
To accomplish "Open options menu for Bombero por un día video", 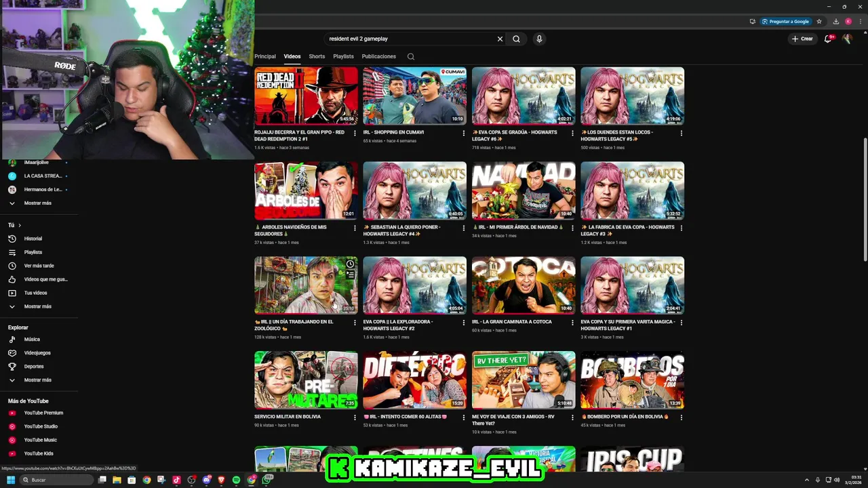I will point(682,418).
